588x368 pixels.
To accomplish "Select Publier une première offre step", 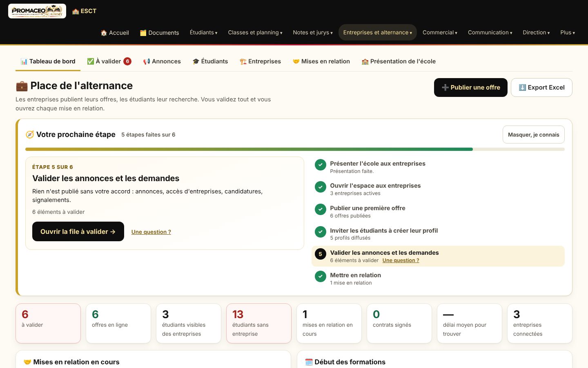I will pyautogui.click(x=438, y=211).
